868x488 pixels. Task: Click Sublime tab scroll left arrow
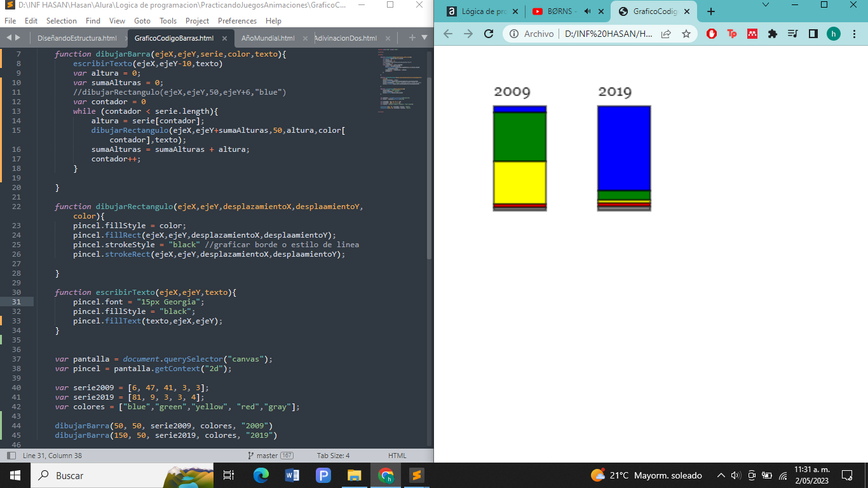tap(10, 38)
